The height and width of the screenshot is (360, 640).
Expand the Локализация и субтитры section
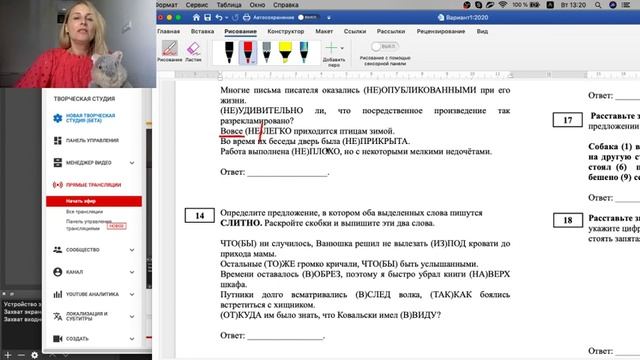click(x=132, y=316)
